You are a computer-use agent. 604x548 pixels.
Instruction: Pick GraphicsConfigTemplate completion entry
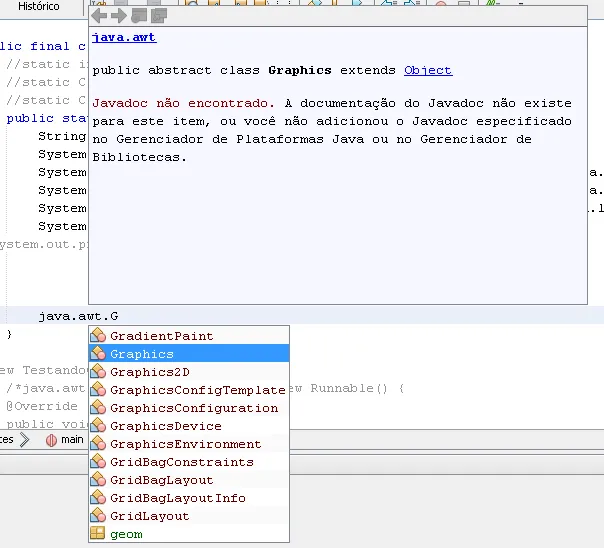point(197,390)
